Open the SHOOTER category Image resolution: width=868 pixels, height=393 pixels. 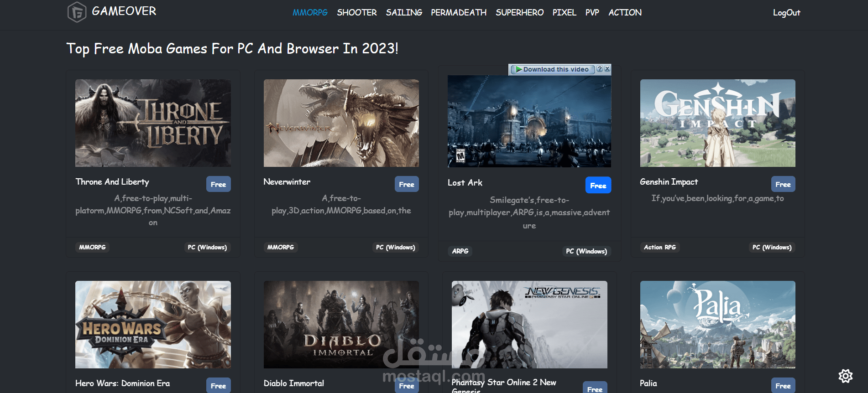[357, 12]
